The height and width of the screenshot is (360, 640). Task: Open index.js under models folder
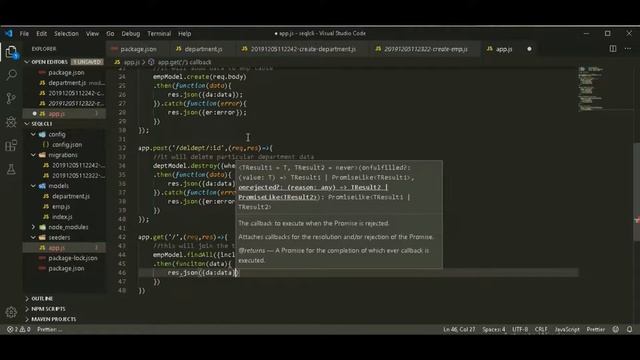[64, 217]
